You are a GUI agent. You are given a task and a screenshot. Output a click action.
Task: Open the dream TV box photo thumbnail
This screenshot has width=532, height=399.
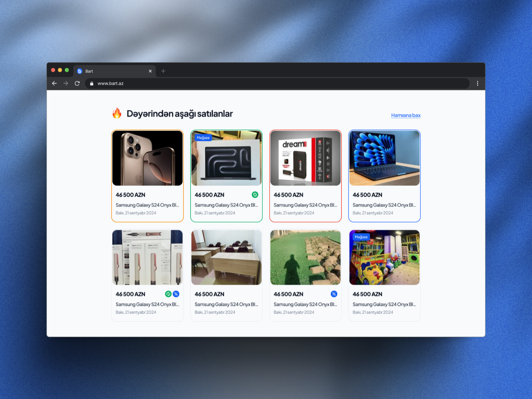pyautogui.click(x=306, y=158)
